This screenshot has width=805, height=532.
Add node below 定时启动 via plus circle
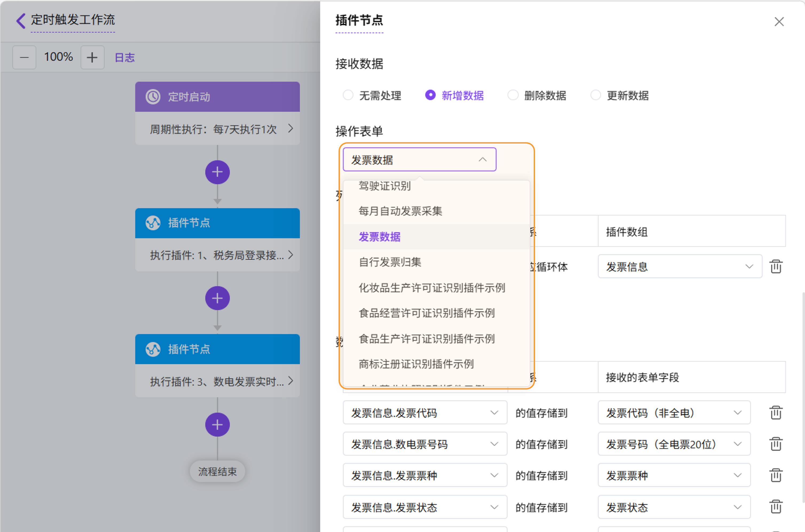[x=217, y=172]
